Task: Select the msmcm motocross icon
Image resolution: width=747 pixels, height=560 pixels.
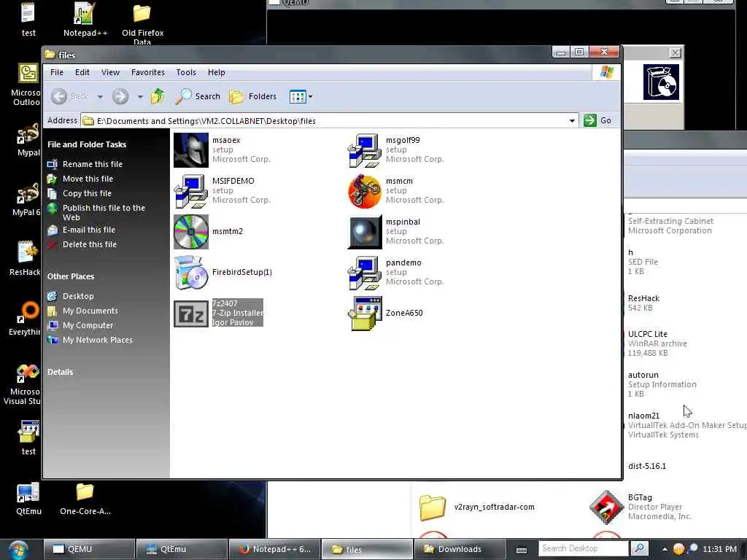Action: [365, 191]
